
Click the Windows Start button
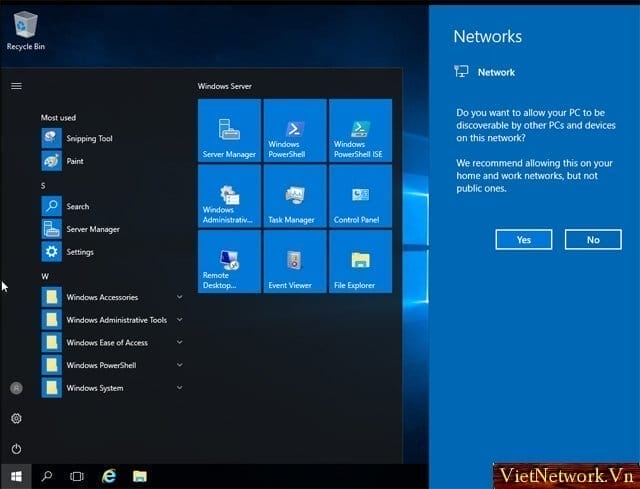point(16,476)
